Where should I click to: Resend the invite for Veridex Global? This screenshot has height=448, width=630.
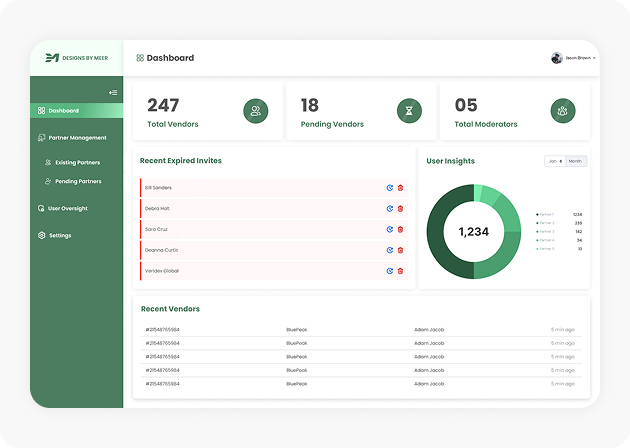[x=389, y=271]
